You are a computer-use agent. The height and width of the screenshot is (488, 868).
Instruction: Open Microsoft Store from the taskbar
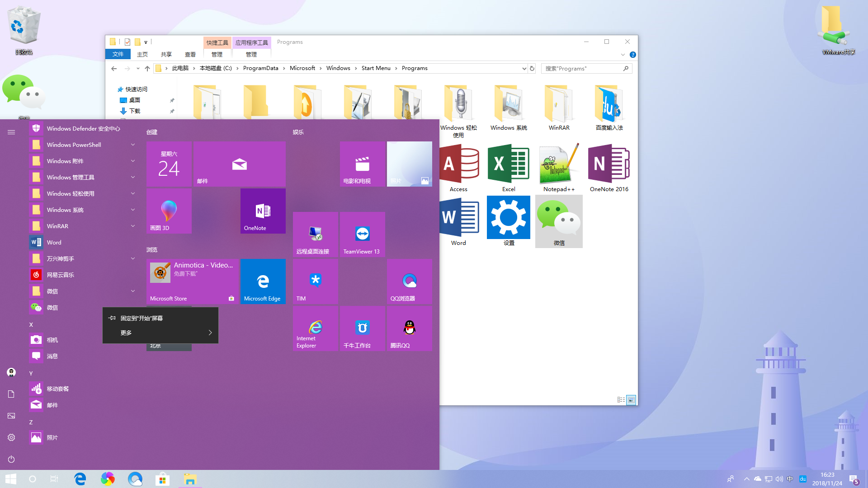coord(162,479)
